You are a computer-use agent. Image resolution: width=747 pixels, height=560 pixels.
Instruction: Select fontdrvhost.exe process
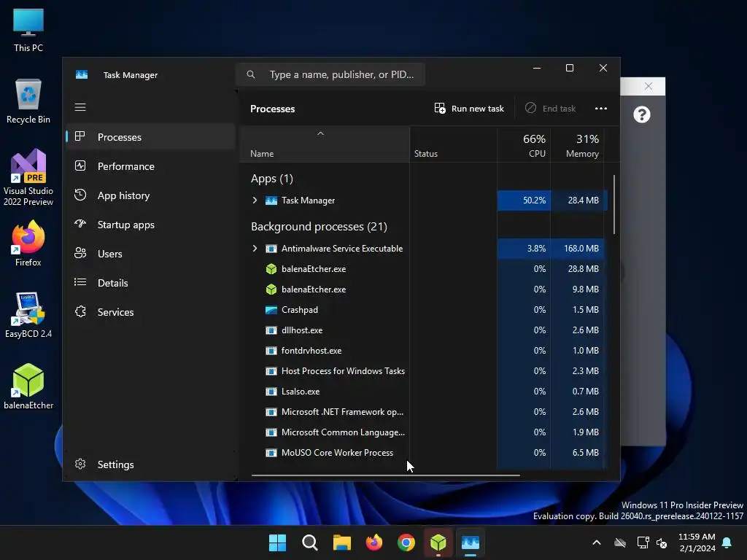(424, 351)
